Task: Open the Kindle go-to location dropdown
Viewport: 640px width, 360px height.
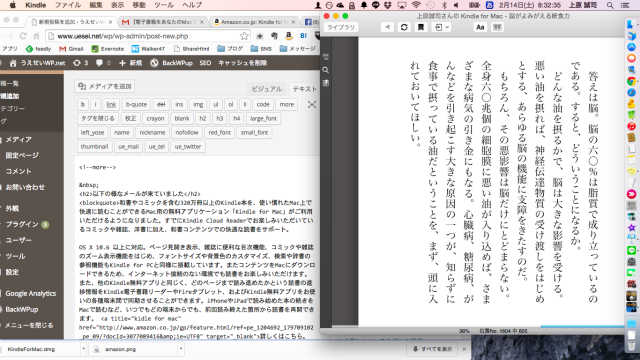Action: click(441, 27)
